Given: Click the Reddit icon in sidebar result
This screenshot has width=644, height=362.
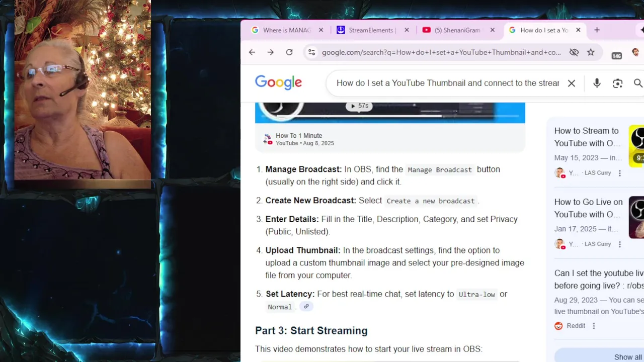Looking at the screenshot, I should (558, 326).
